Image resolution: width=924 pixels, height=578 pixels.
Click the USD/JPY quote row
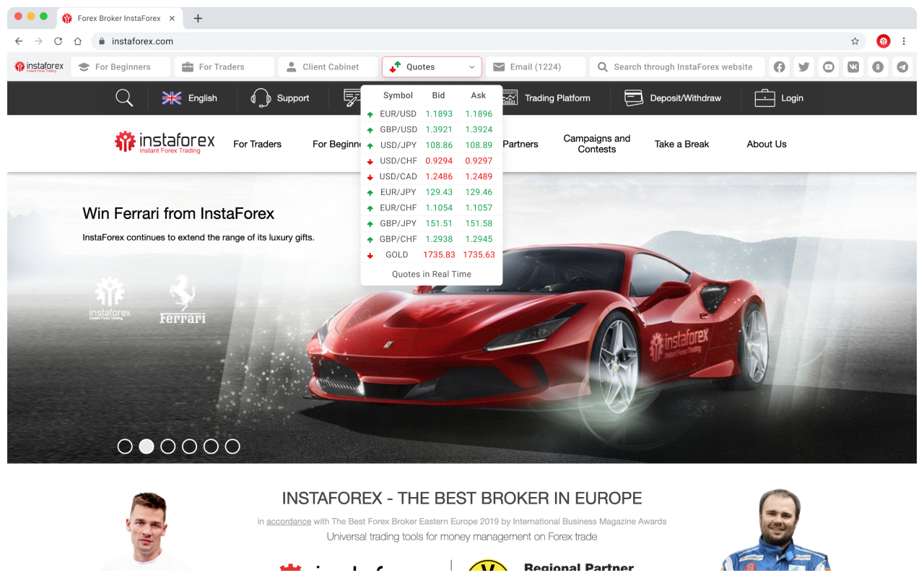click(432, 145)
